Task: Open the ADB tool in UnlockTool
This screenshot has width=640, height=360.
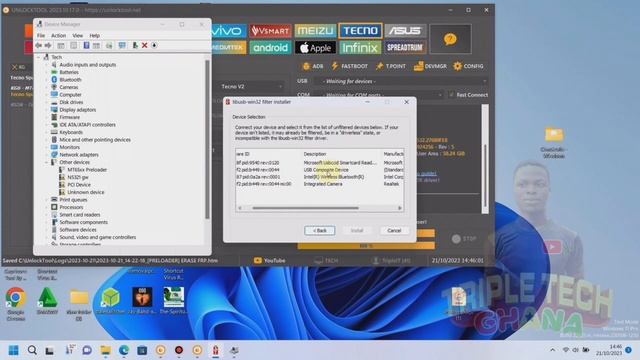Action: [313, 66]
